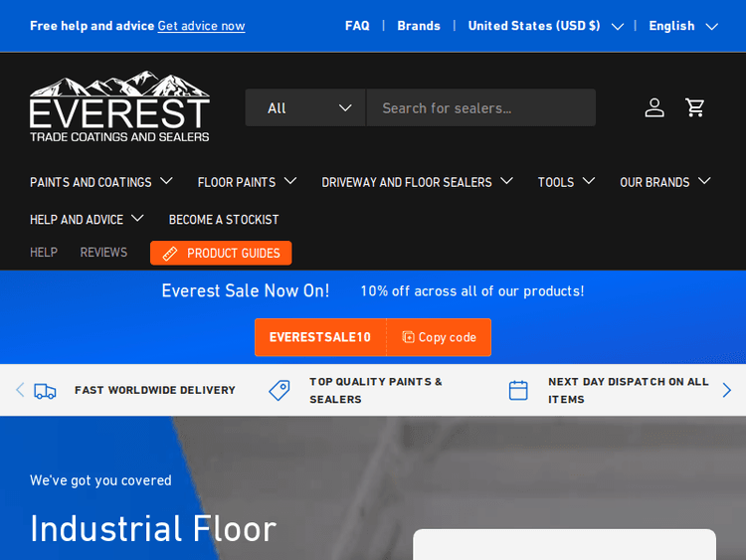Open the shopping cart icon
Viewport: 746px width, 560px height.
(695, 107)
